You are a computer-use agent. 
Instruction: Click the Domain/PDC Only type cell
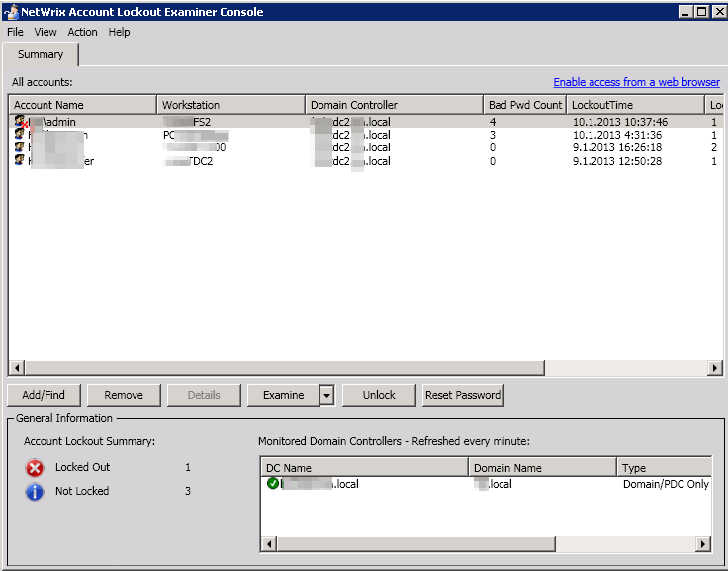[666, 484]
